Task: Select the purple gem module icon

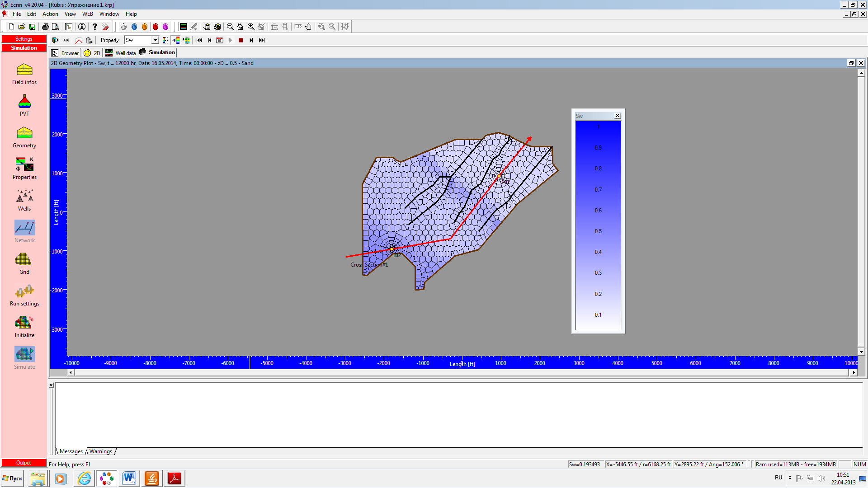Action: pos(165,27)
